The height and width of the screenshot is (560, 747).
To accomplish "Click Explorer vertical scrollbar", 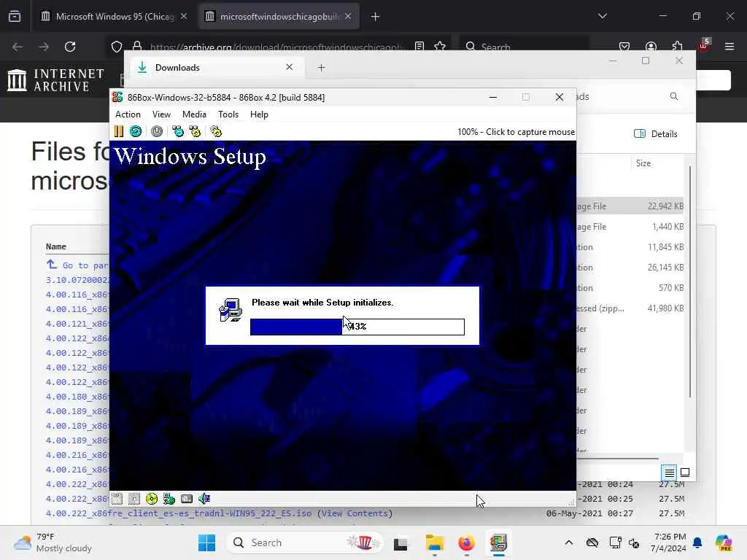I will point(690,282).
